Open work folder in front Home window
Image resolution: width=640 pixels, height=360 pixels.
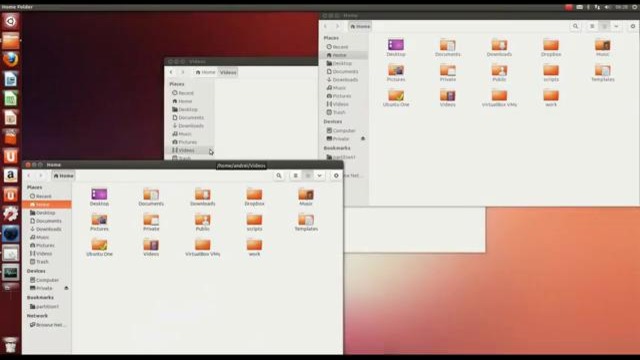(x=254, y=247)
